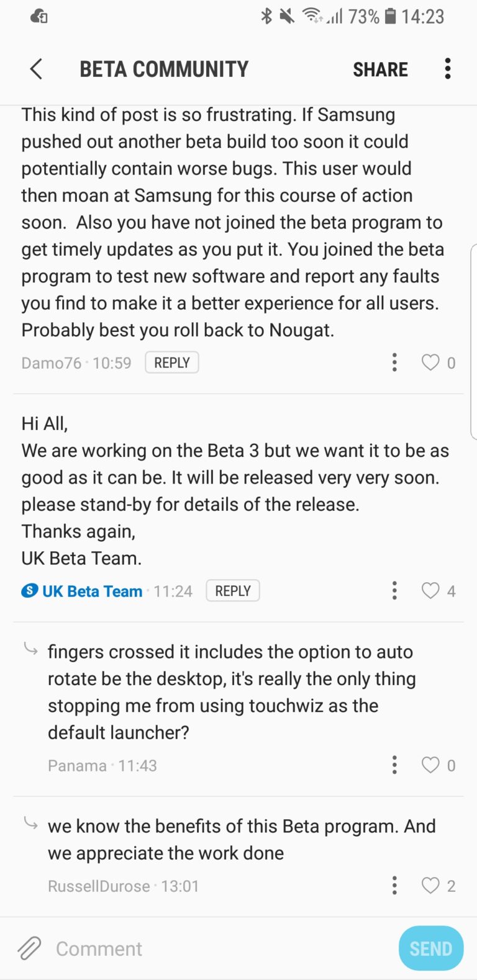This screenshot has width=477, height=980.
Task: Like the UK Beta Team comment
Action: 430,591
